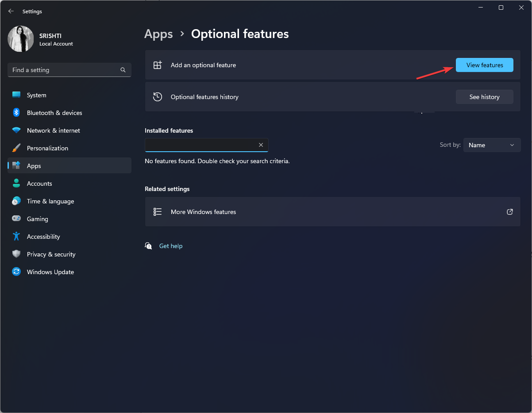Click the Optional features history row
The width and height of the screenshot is (532, 413).
click(x=333, y=97)
